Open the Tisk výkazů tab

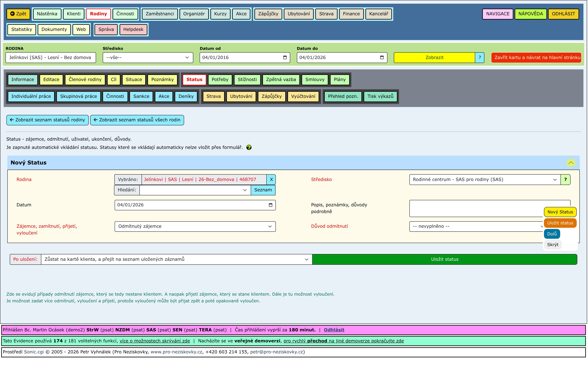coord(380,96)
